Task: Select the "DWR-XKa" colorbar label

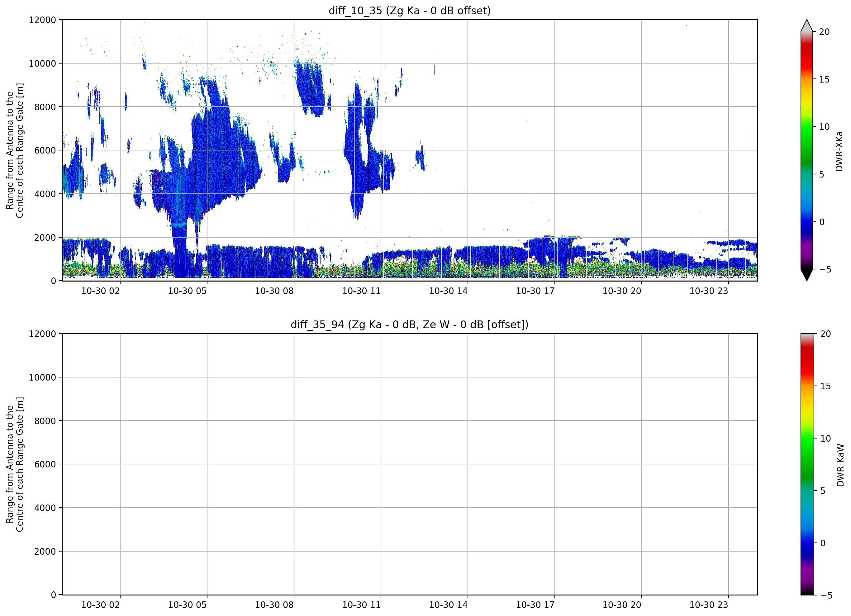Action: pos(839,151)
